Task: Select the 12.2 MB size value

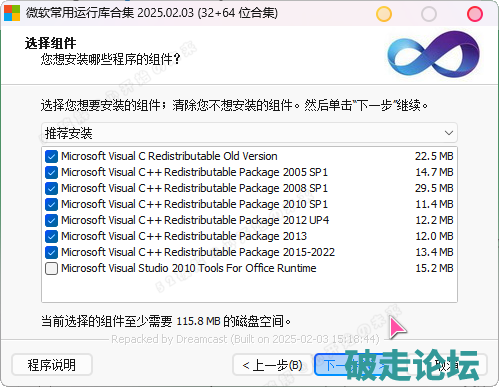Action: click(x=434, y=220)
